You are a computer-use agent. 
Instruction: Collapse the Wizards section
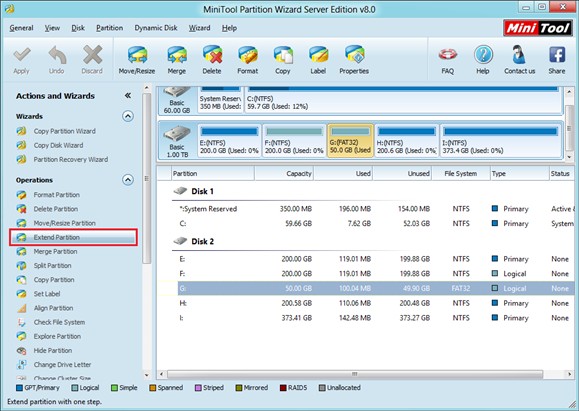coord(128,116)
